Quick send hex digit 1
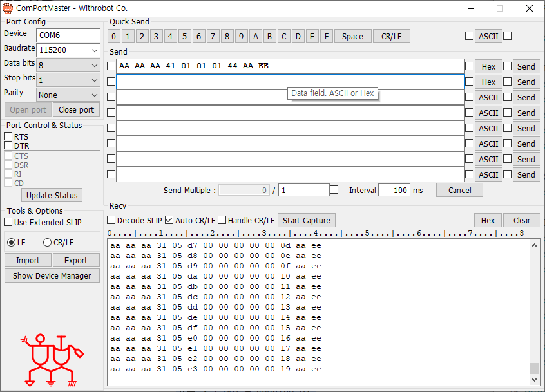 (128, 36)
